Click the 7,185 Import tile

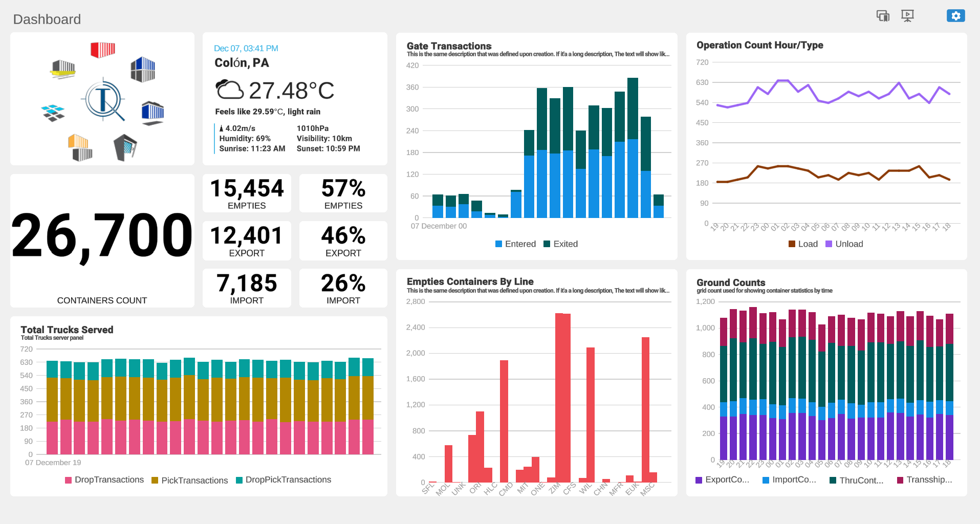pos(247,288)
